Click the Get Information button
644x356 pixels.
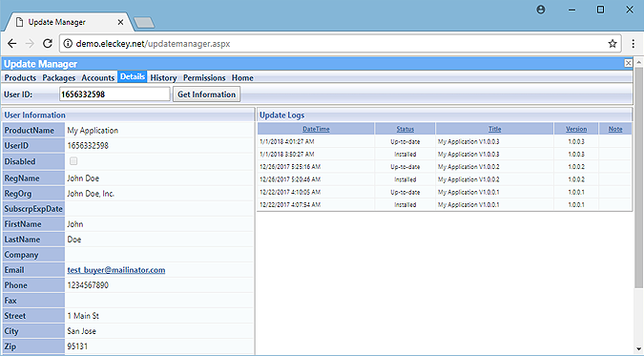207,94
